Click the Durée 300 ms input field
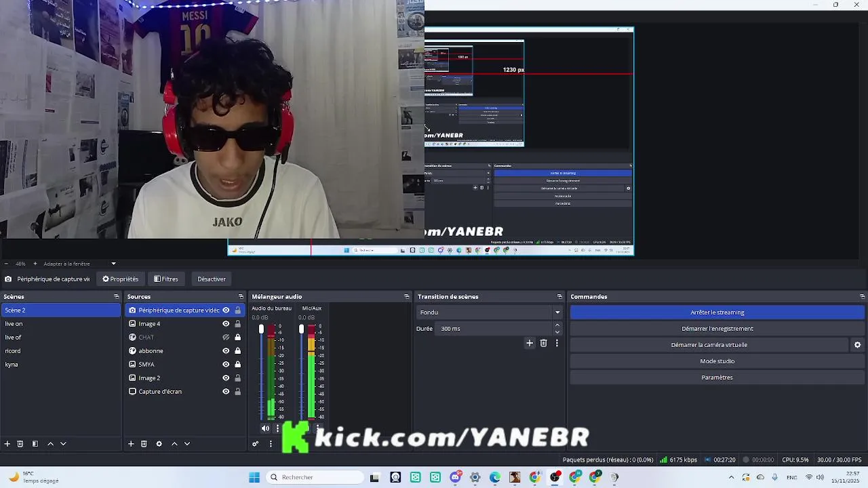Viewport: 868px width, 488px height. pos(495,329)
